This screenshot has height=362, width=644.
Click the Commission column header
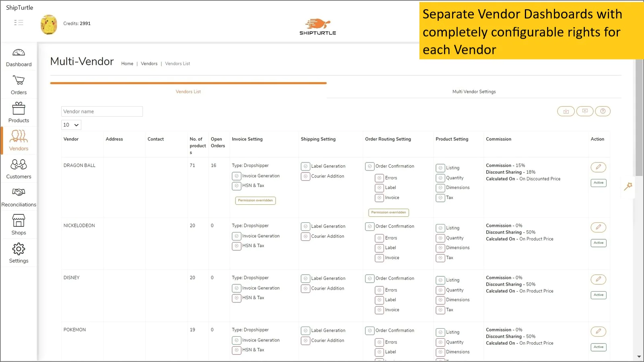(x=498, y=139)
